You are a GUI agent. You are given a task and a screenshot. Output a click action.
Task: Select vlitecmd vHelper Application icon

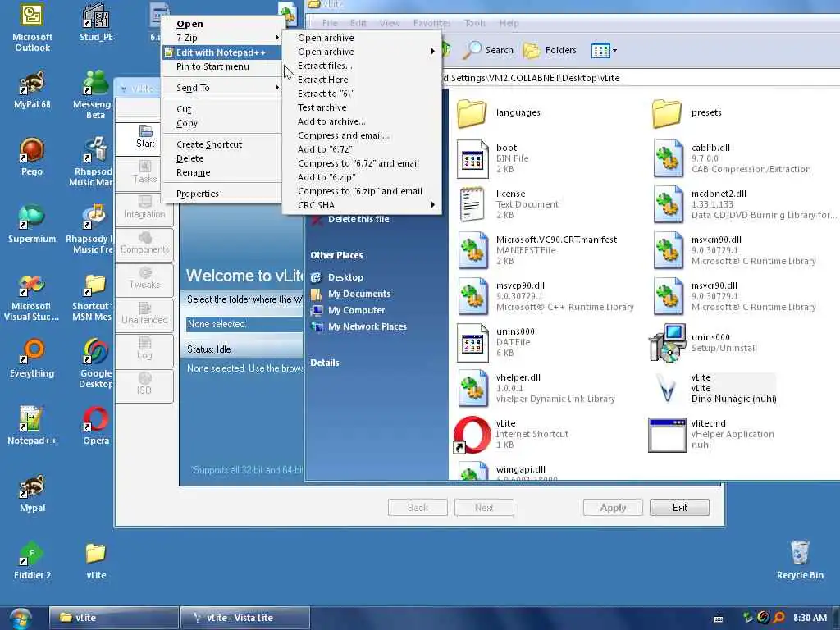pos(668,435)
